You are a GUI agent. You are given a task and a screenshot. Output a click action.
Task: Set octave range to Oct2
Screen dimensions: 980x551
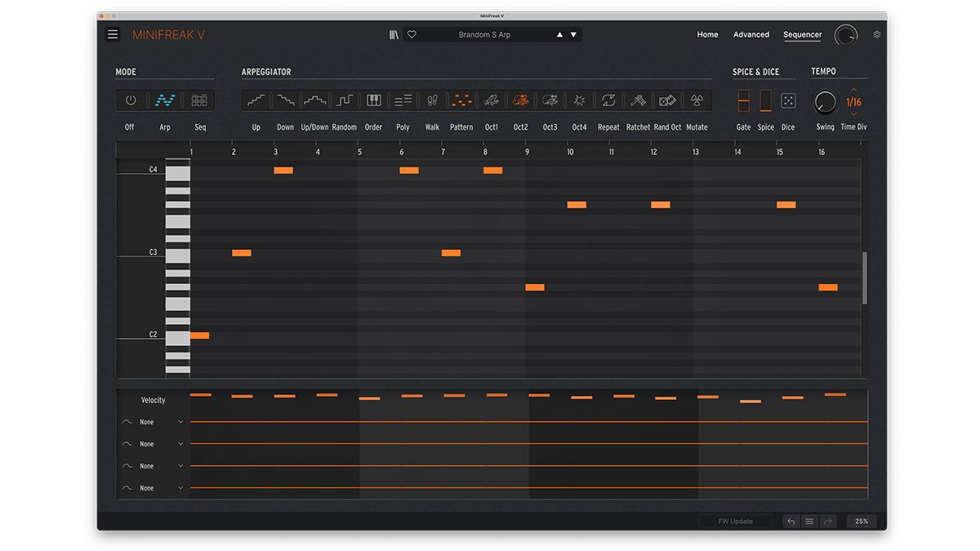[x=520, y=100]
